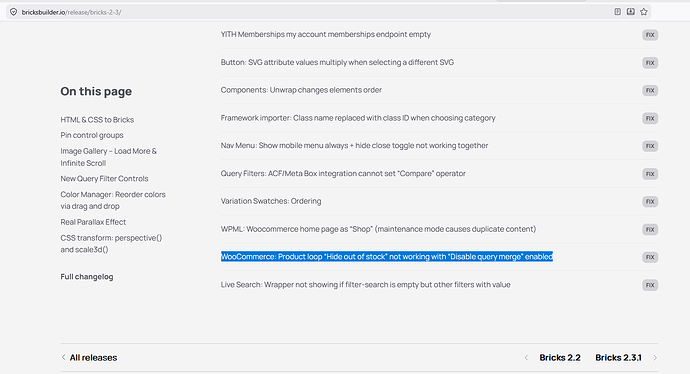This screenshot has width=690, height=374.
Task: Open the Bricks 2.3.1 release link
Action: 618,358
